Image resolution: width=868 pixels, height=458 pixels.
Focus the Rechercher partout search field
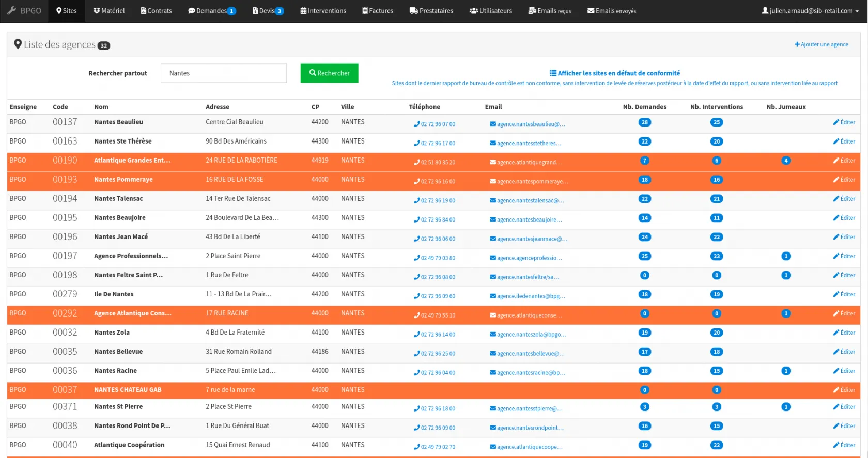tap(223, 73)
